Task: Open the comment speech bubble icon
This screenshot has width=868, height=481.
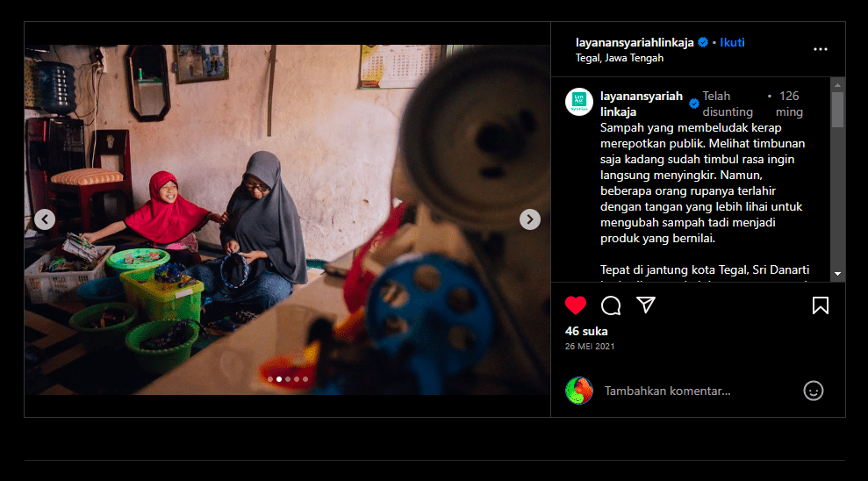Action: click(611, 305)
